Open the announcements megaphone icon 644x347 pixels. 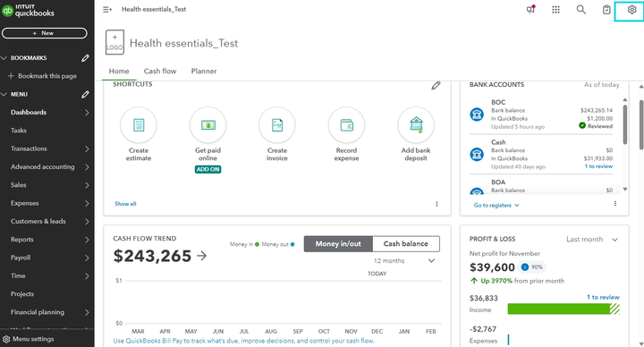coord(530,10)
